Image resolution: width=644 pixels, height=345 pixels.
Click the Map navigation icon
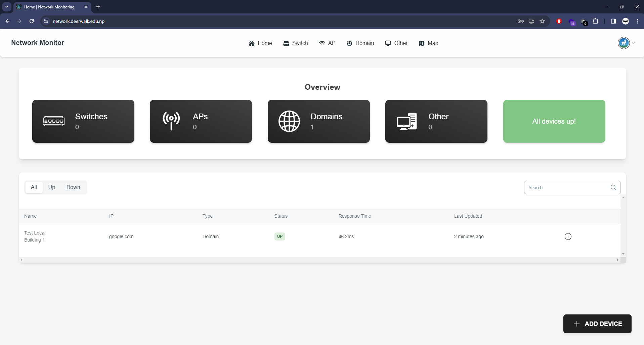(421, 43)
